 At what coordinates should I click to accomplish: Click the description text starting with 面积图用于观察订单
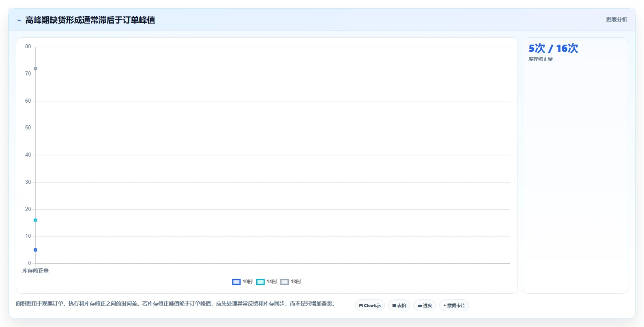click(176, 303)
